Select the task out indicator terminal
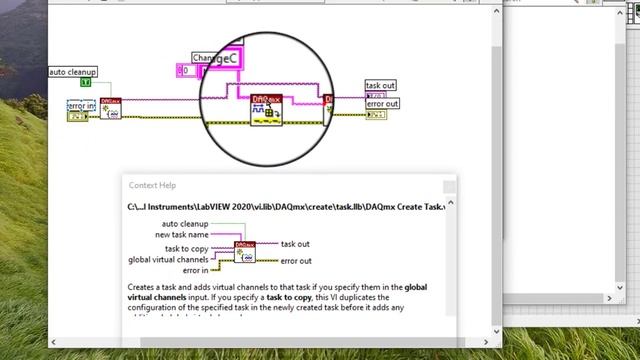 (376, 96)
